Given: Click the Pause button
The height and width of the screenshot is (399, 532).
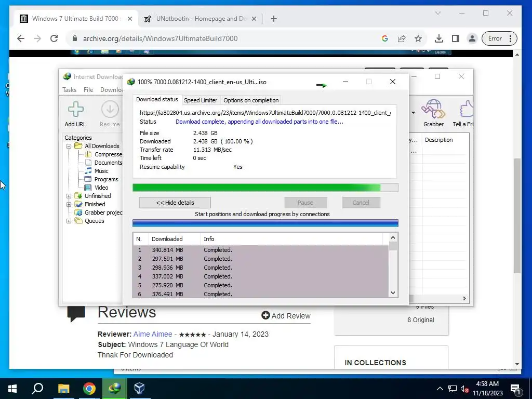Looking at the screenshot, I should [305, 203].
